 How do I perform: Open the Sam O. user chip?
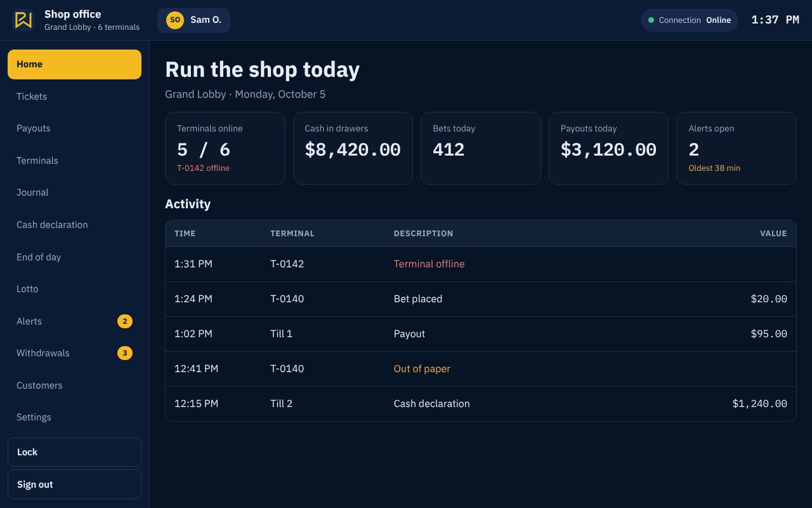pos(193,20)
